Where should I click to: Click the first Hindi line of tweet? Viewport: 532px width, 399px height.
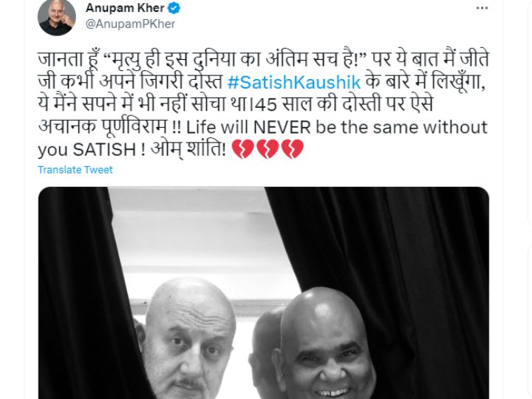click(264, 59)
